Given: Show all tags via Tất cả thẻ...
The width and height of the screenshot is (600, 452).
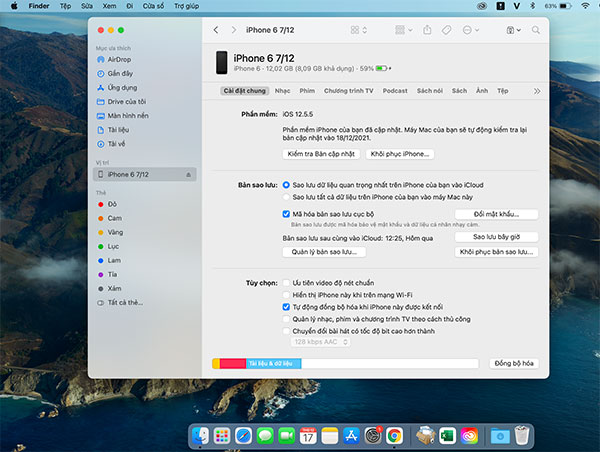Looking at the screenshot, I should 120,303.
